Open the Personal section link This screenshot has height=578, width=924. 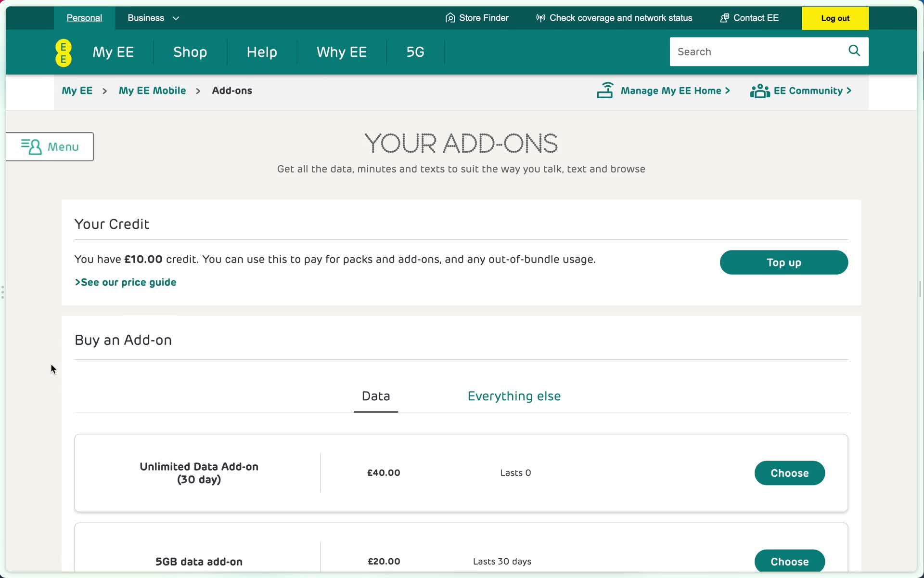pyautogui.click(x=84, y=18)
